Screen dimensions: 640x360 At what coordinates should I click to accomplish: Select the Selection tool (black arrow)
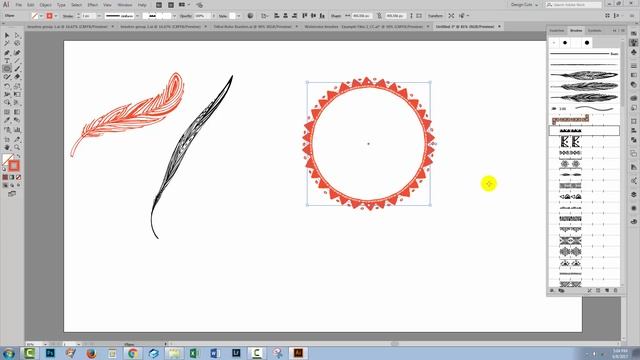point(7,36)
